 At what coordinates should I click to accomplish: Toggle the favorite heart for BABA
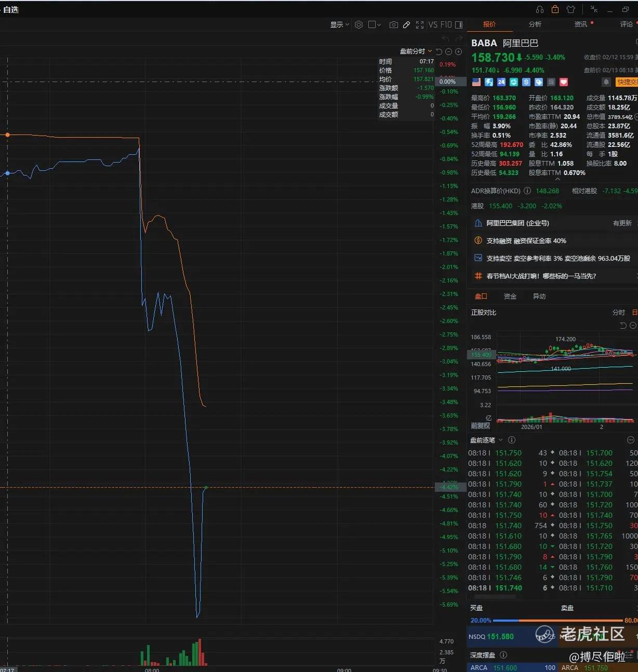(564, 82)
